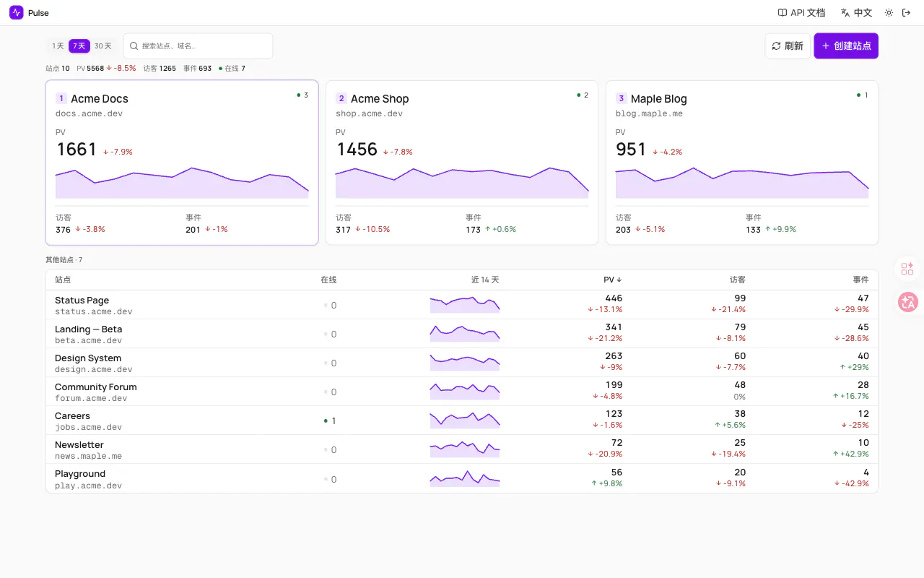Sort the table by the PV column
The image size is (924, 578).
tap(613, 280)
